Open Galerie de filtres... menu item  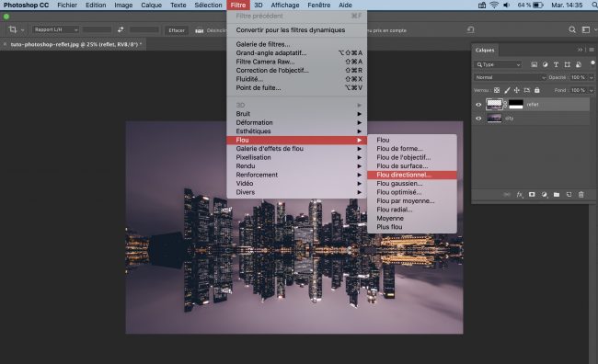coord(297,44)
